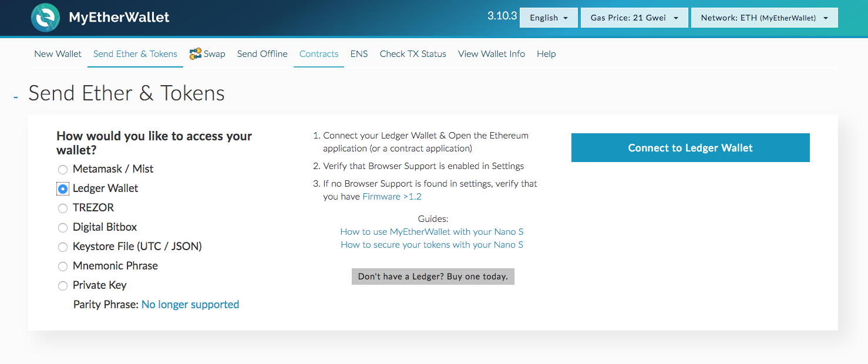The height and width of the screenshot is (364, 868).
Task: Expand the Gas Price dropdown
Action: (x=634, y=18)
